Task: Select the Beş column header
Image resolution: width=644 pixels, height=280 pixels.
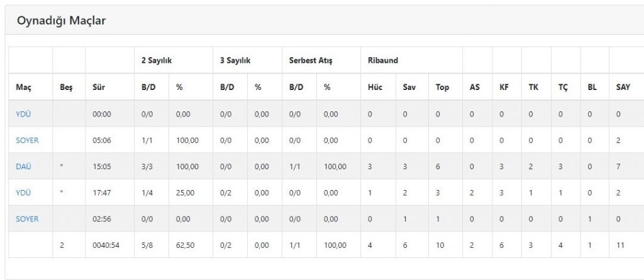Action: (66, 87)
